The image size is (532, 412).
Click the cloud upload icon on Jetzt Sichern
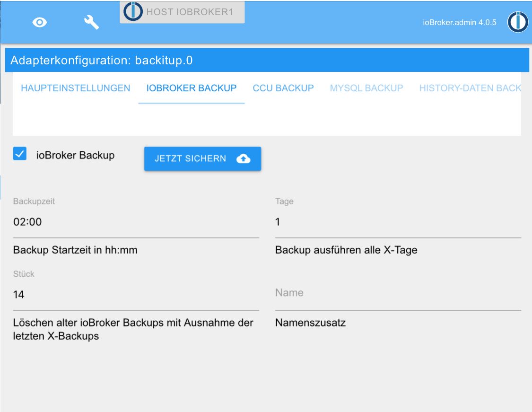[243, 158]
